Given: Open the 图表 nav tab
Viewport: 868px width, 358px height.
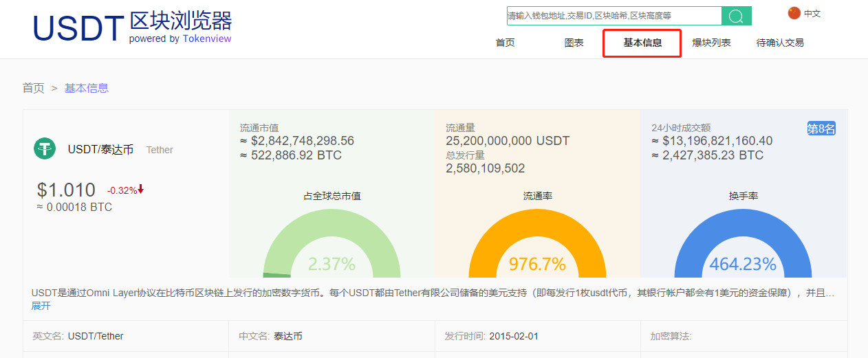Looking at the screenshot, I should point(574,43).
